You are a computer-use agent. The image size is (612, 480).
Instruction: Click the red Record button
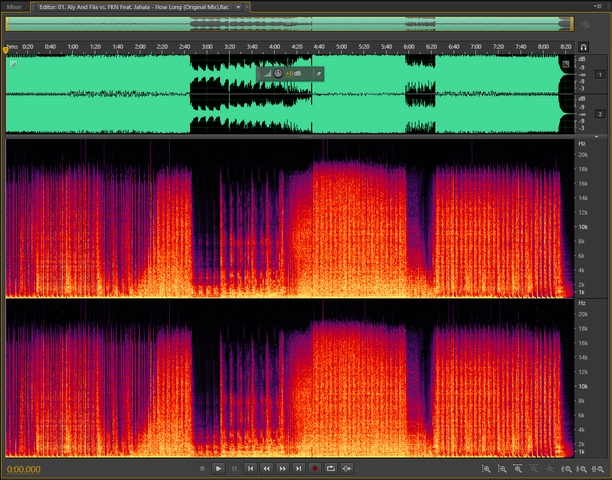pyautogui.click(x=314, y=468)
